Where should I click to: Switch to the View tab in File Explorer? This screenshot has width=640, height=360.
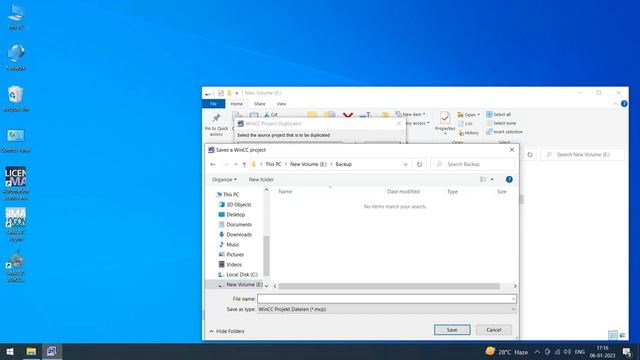tap(281, 104)
